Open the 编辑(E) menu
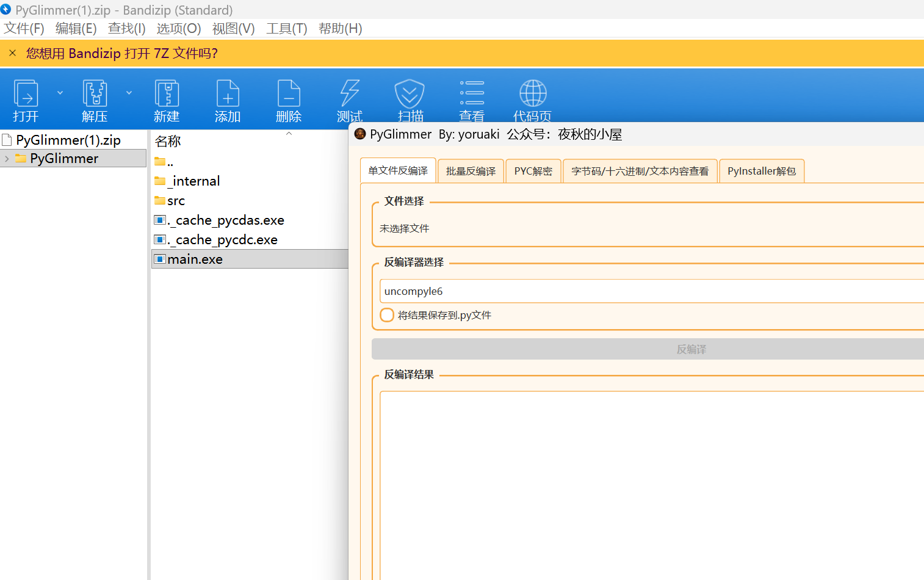This screenshot has height=580, width=924. point(76,29)
